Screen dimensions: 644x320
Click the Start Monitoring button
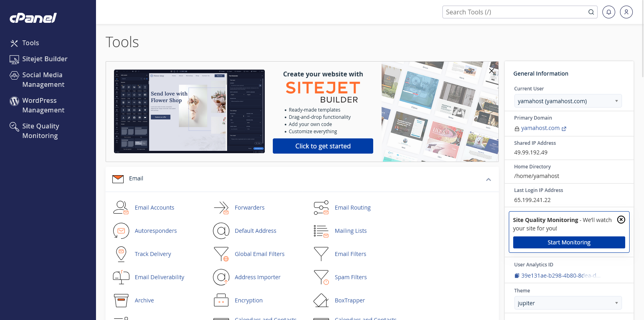pos(569,242)
